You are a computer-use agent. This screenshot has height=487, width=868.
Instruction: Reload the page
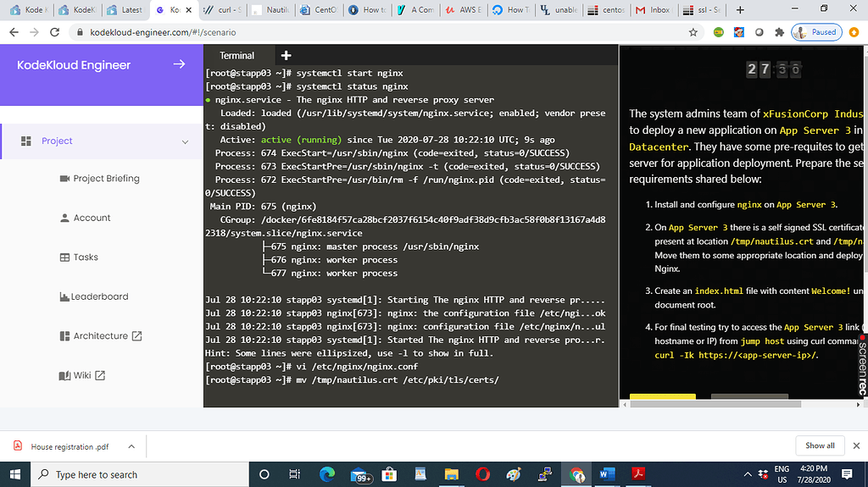pos(55,32)
